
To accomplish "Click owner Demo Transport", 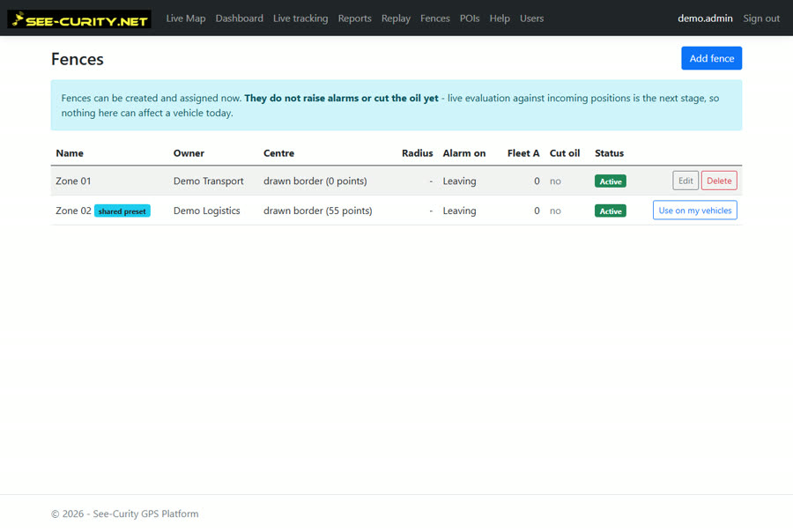I will pos(208,181).
